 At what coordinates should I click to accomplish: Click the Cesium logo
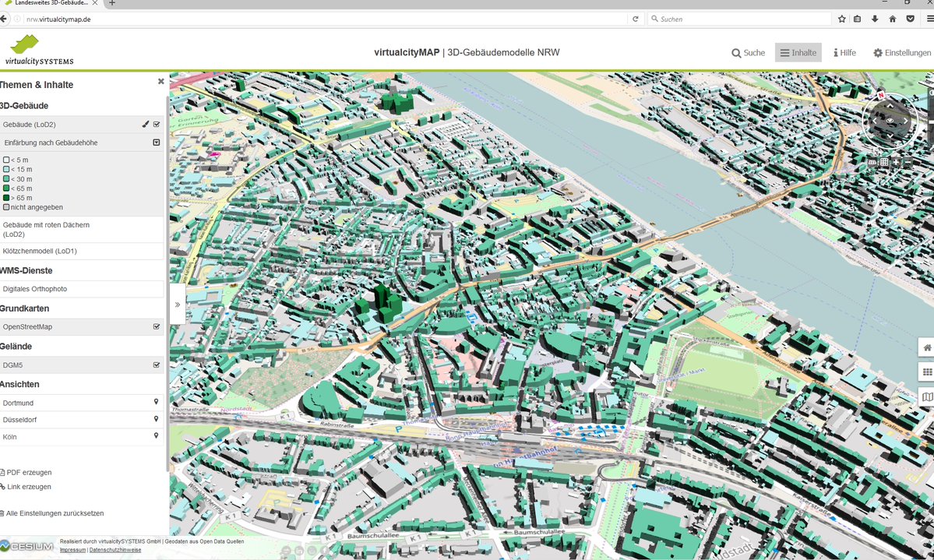point(26,546)
